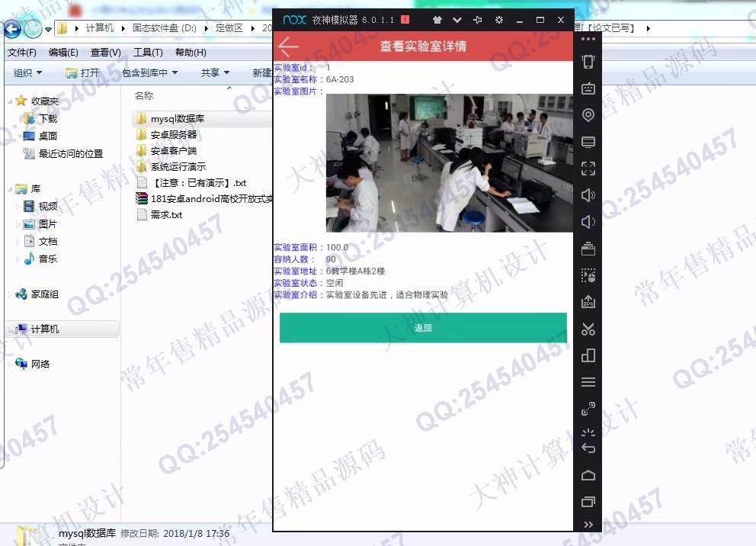Click the Nox scissors screenshot tool
This screenshot has width=756, height=546.
[588, 329]
